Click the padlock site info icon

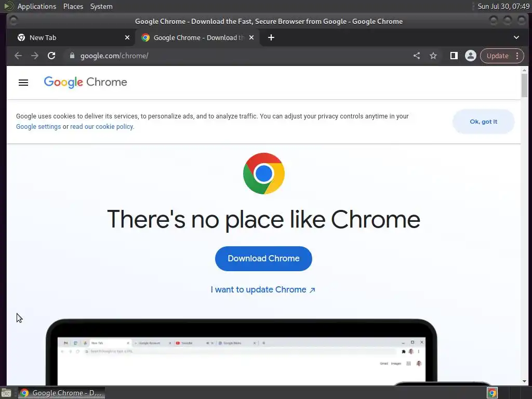pos(72,56)
